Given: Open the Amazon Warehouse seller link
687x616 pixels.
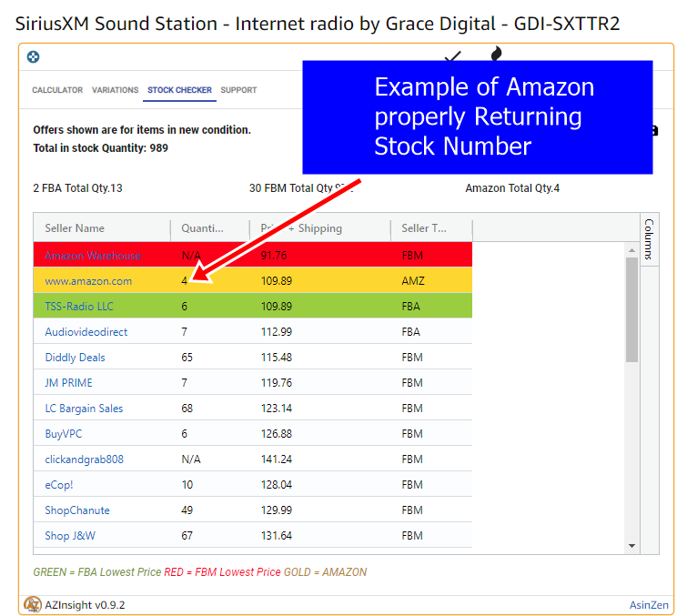Looking at the screenshot, I should pyautogui.click(x=93, y=256).
